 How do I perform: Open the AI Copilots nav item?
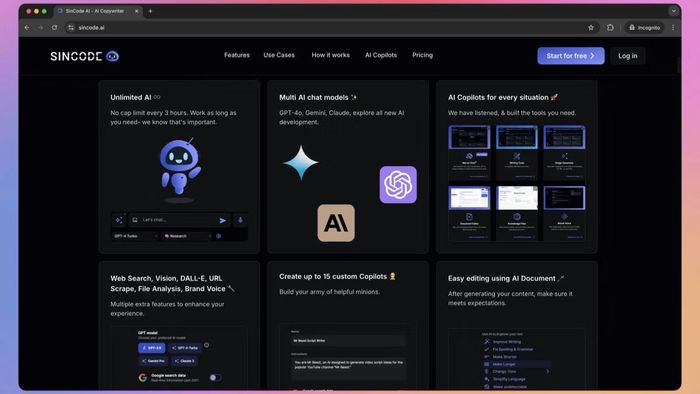(x=381, y=55)
